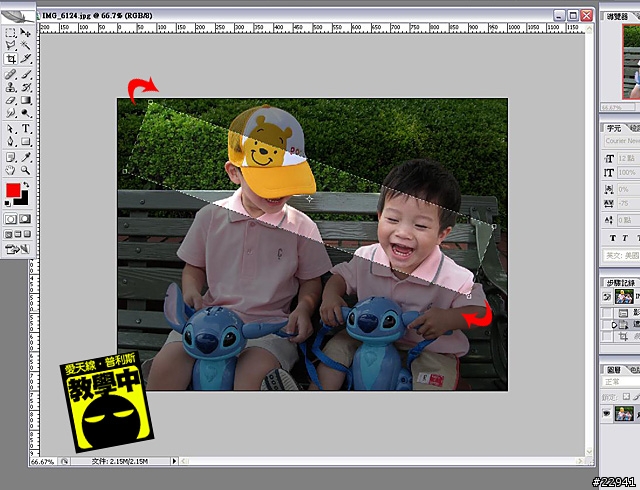Select snapshot thumbnail in History panel
Screen dimensions: 640x490
click(624, 297)
